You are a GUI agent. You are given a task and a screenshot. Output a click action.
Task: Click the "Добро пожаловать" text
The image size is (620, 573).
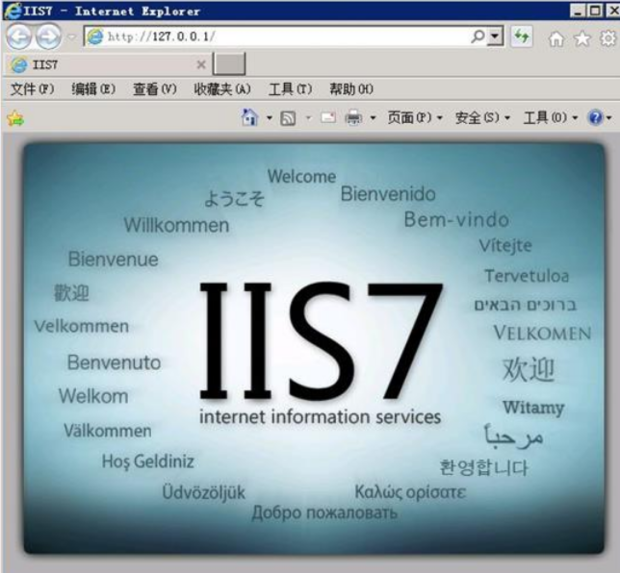pyautogui.click(x=324, y=513)
